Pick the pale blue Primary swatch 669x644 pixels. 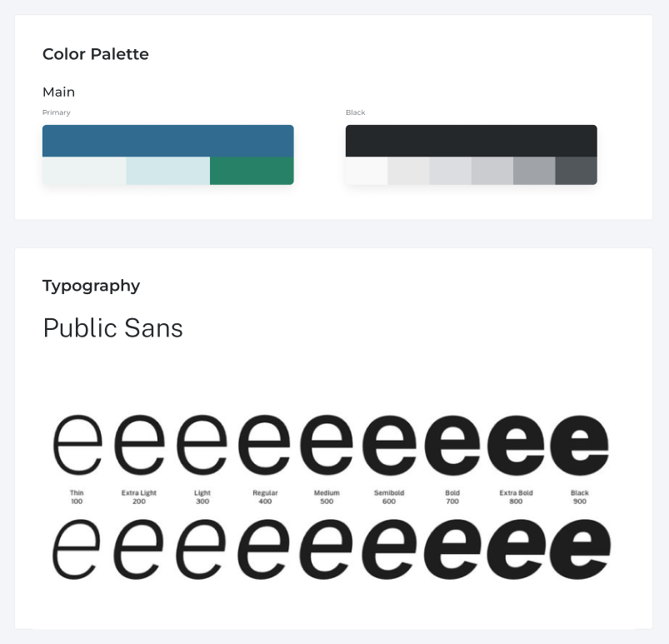point(168,171)
